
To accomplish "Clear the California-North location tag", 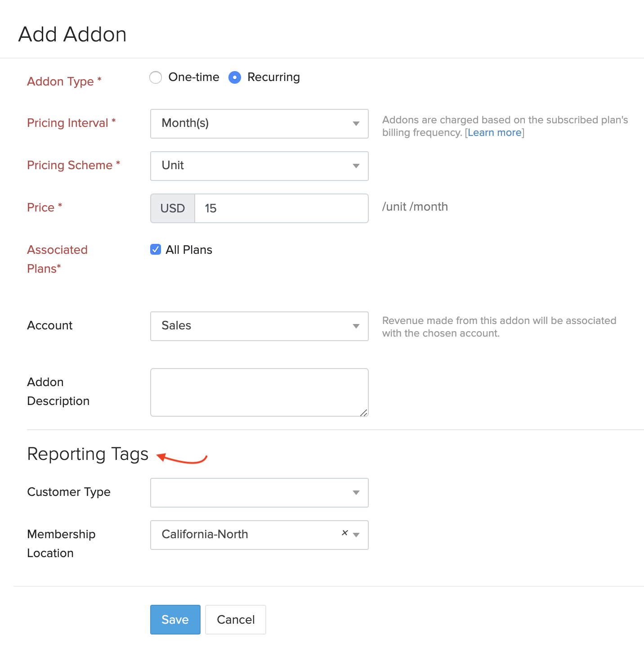I will (345, 532).
